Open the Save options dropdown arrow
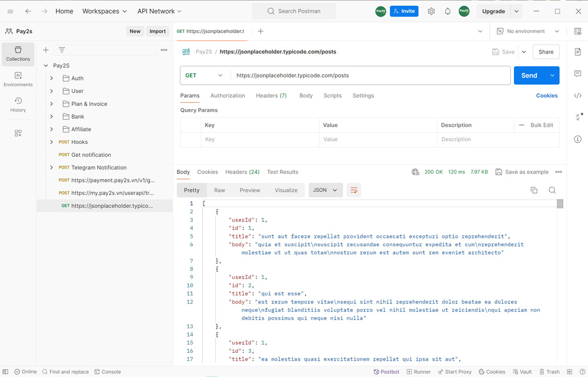The height and width of the screenshot is (377, 588). pyautogui.click(x=524, y=52)
